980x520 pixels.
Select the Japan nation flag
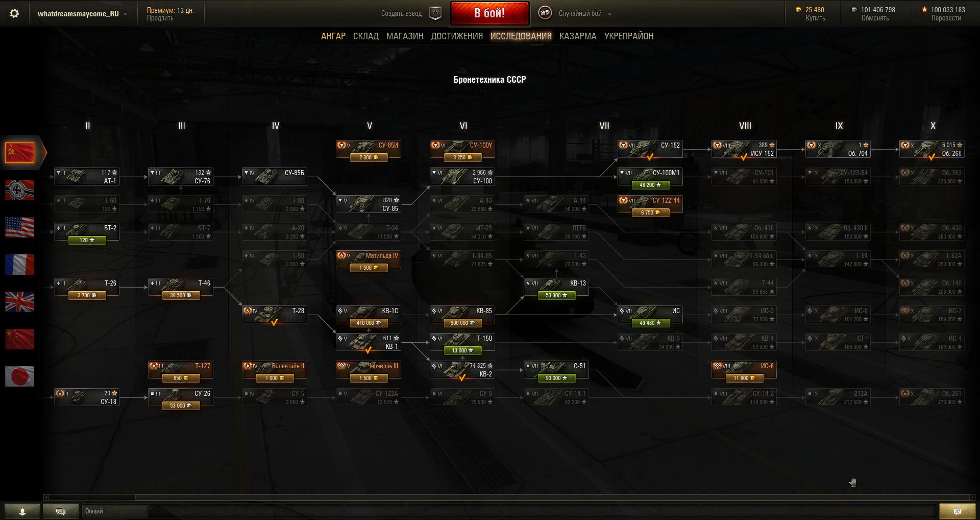19,376
